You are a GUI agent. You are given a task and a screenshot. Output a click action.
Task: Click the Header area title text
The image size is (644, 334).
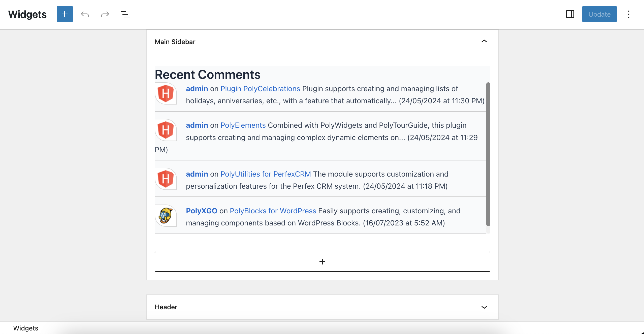coord(166,307)
